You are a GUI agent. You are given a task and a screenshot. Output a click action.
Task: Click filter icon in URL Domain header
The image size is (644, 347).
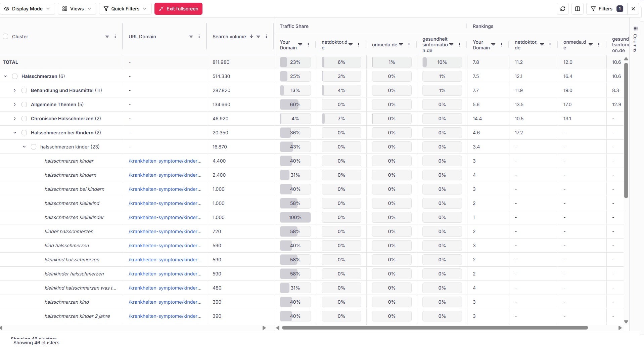click(x=191, y=36)
